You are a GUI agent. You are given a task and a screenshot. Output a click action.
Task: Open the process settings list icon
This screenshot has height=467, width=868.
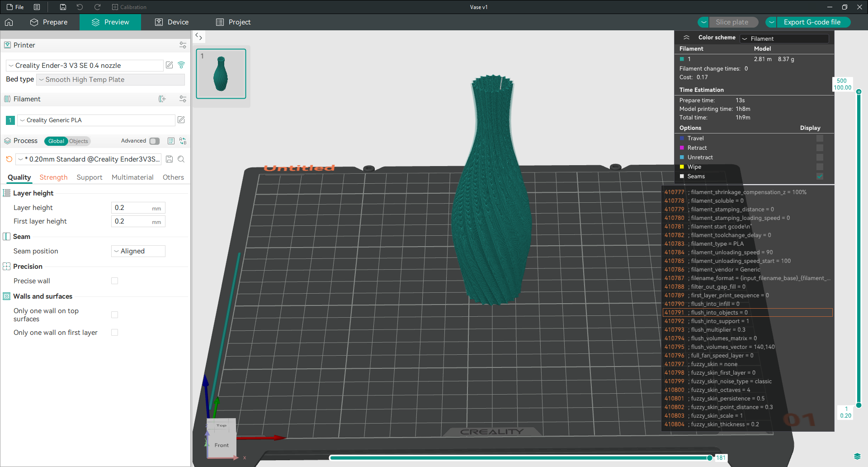pyautogui.click(x=171, y=141)
